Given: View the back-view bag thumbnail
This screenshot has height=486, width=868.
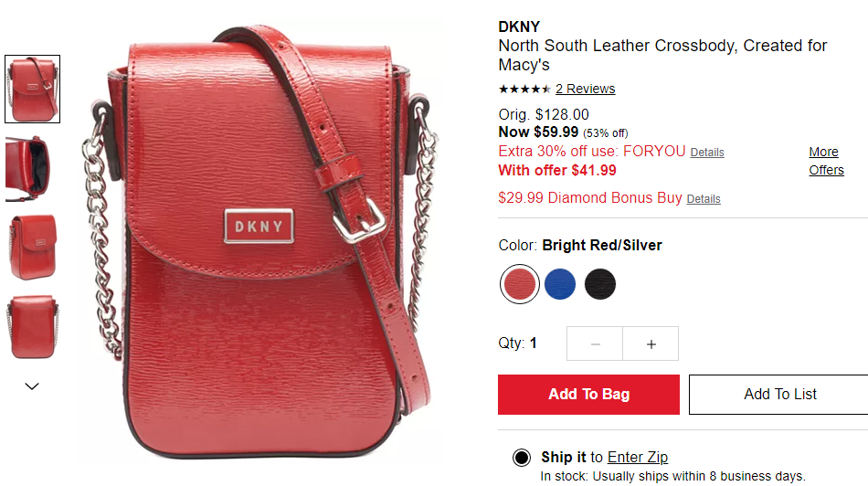Looking at the screenshot, I should point(33,327).
